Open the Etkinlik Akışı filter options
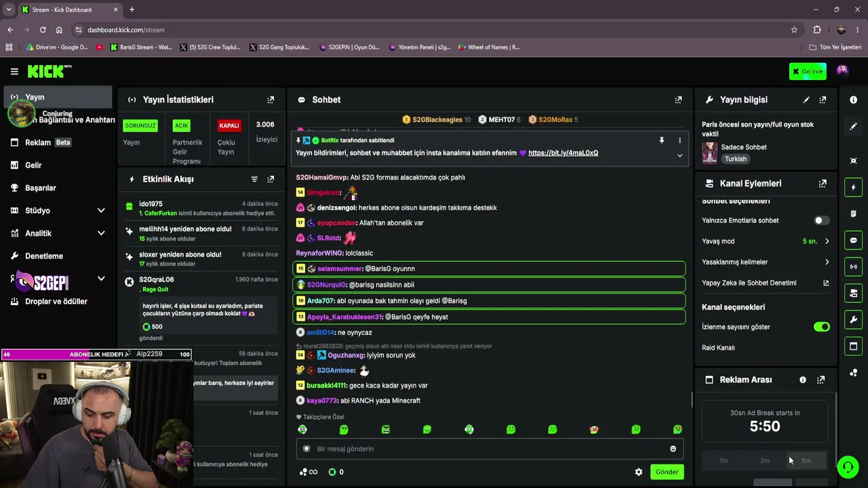This screenshot has width=868, height=488. [254, 179]
